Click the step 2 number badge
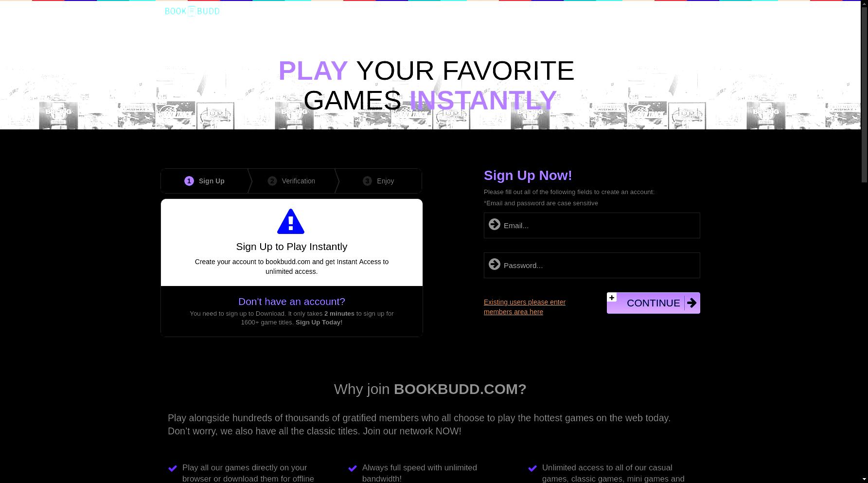Viewport: 868px width, 483px height. point(272,181)
